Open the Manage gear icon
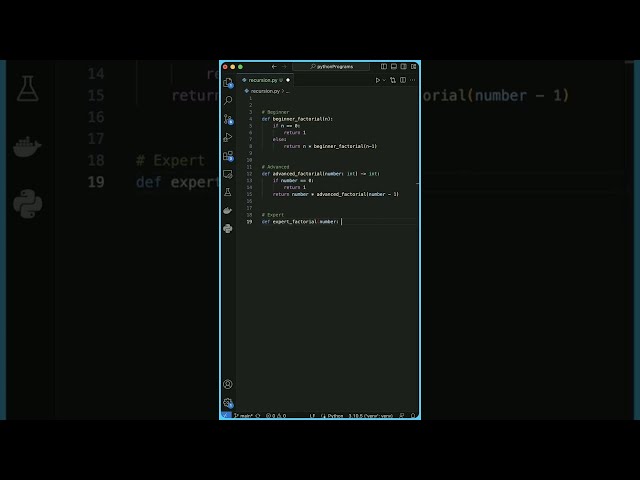This screenshot has height=480, width=640. coord(228,403)
